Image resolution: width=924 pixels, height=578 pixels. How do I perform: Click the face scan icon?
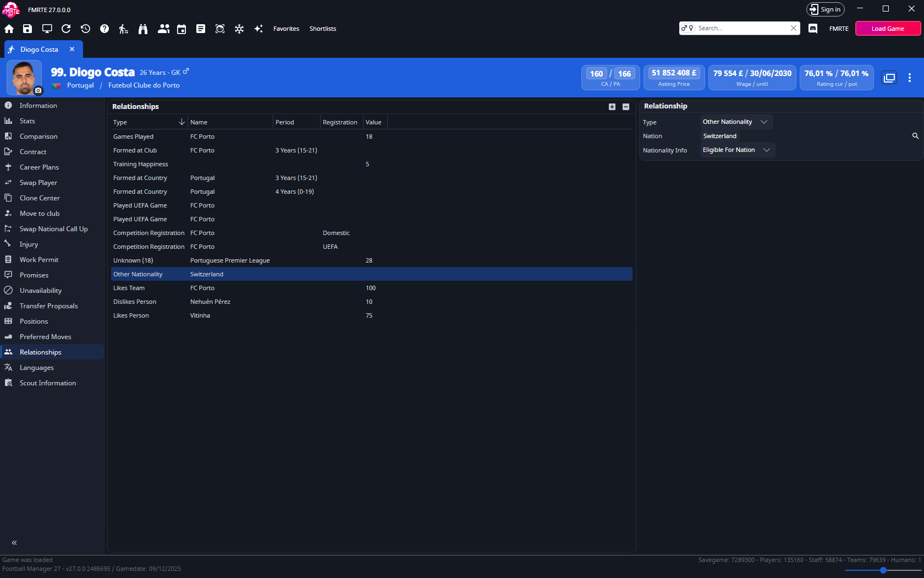pos(220,29)
